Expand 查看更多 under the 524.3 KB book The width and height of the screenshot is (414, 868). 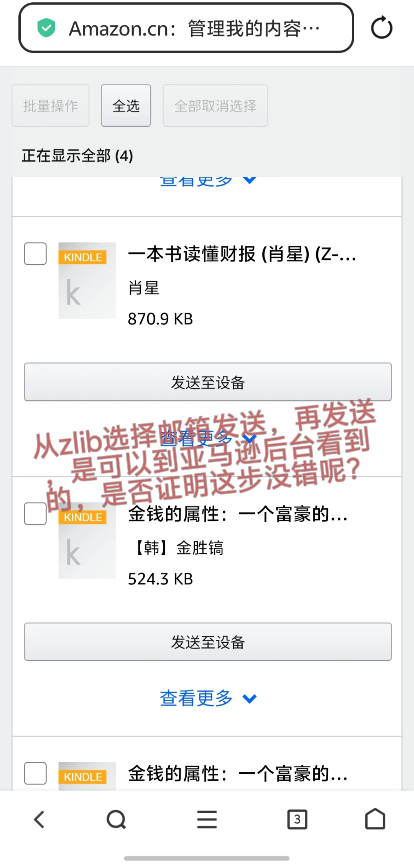coord(207,698)
